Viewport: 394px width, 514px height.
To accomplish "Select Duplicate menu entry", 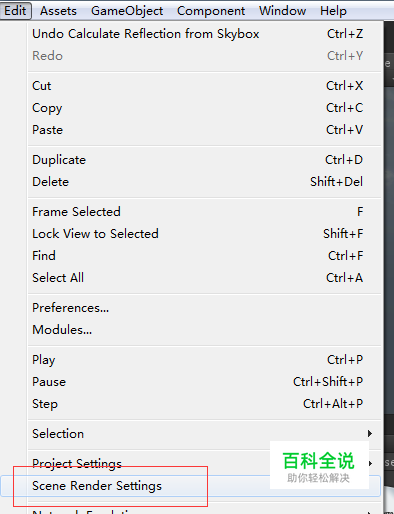I will point(205,160).
